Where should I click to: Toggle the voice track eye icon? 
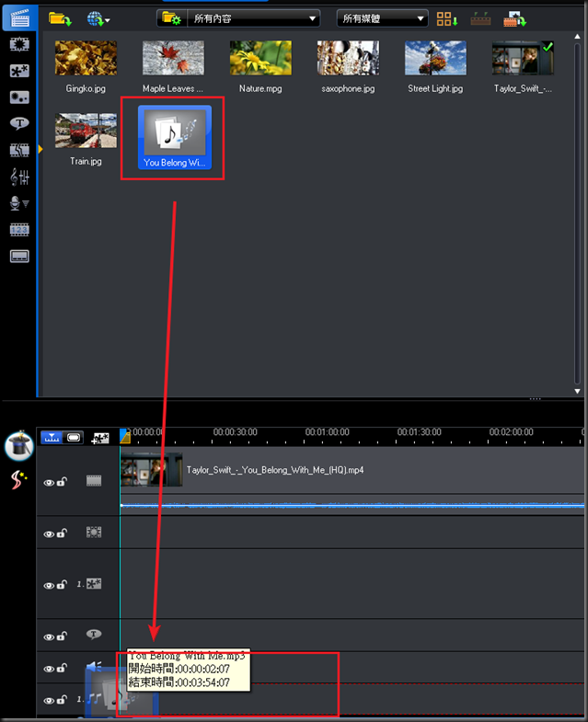(x=49, y=669)
